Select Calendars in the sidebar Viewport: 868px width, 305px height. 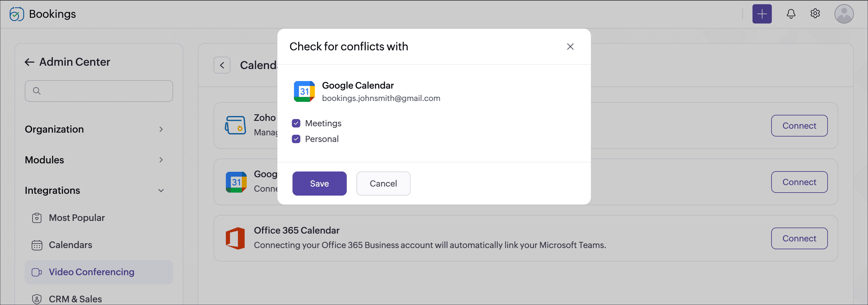(x=71, y=245)
